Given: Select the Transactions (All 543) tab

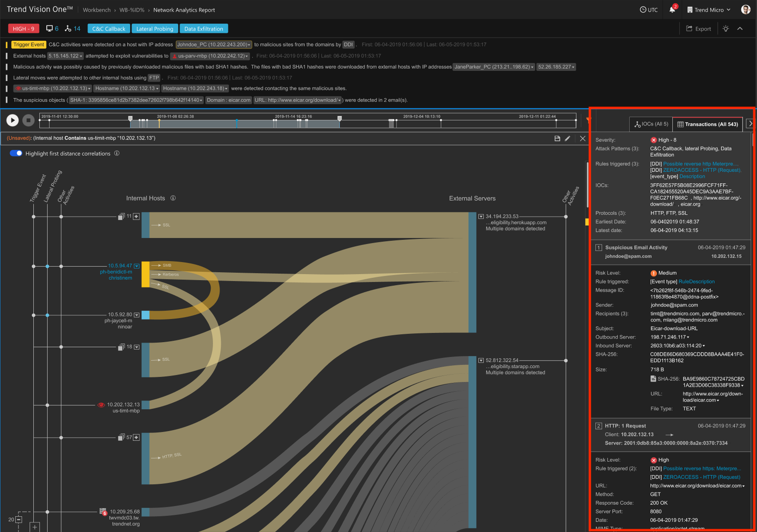Looking at the screenshot, I should click(x=707, y=124).
